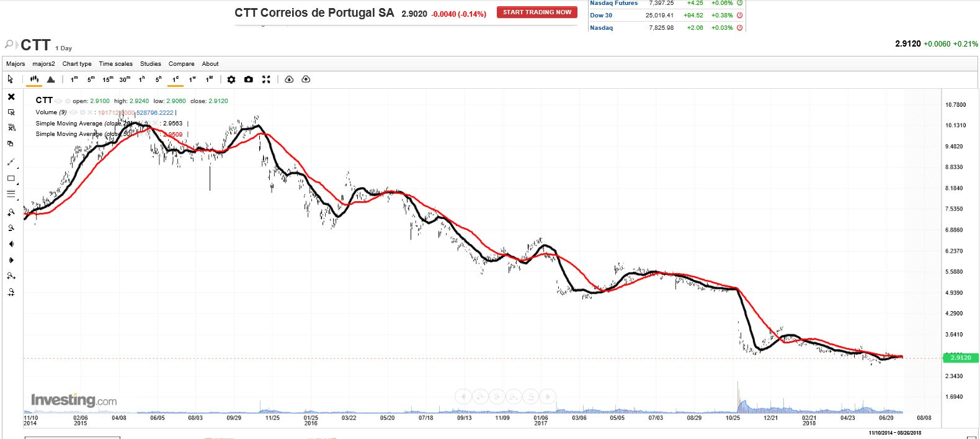This screenshot has width=980, height=439.
Task: Click remove all studies icon in sidebar
Action: (x=11, y=127)
